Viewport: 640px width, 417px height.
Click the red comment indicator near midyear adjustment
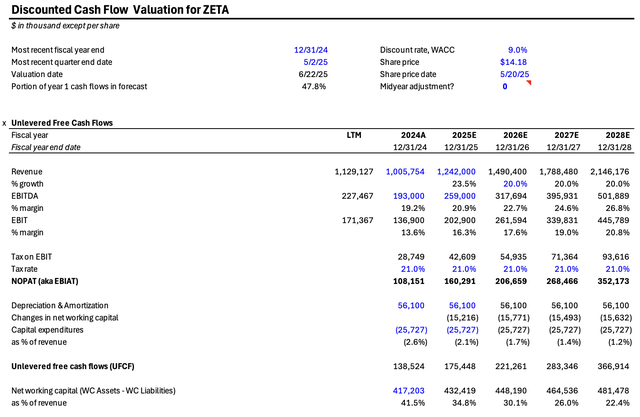(529, 83)
